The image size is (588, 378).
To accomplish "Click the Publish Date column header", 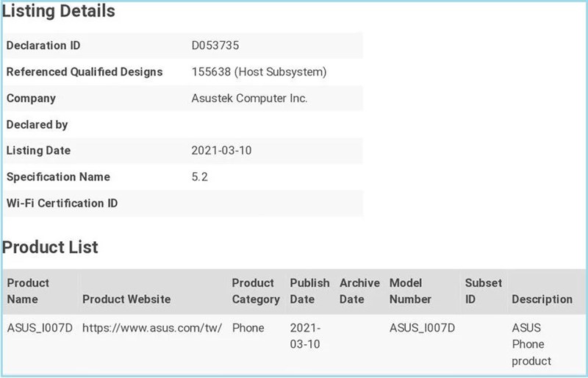I will pyautogui.click(x=309, y=291).
